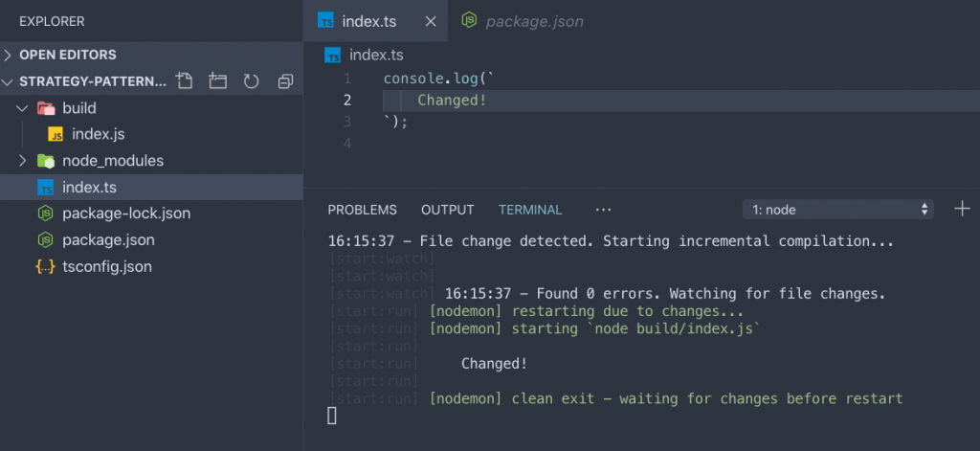Collapse the STRATEGY-PATTERN project section

[8, 82]
